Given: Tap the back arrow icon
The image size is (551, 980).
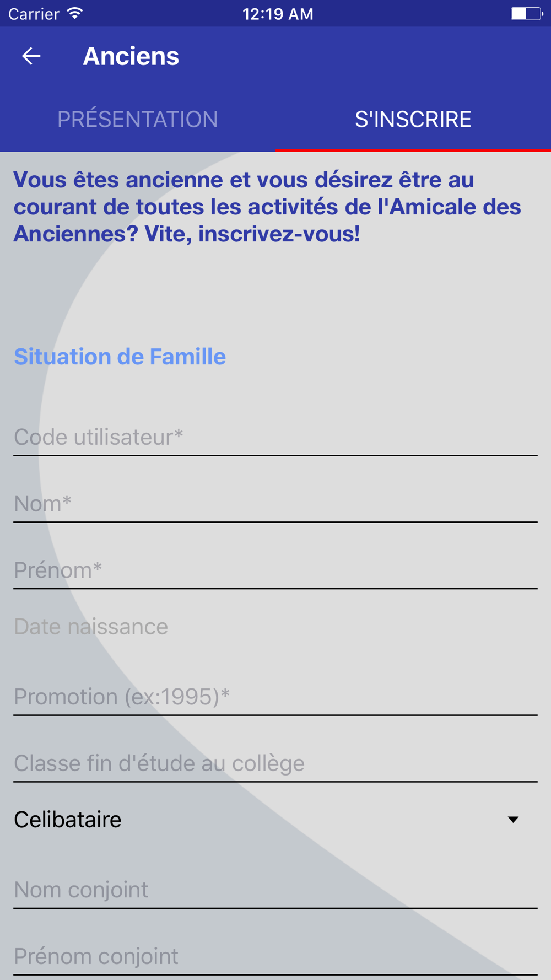Looking at the screenshot, I should [31, 56].
